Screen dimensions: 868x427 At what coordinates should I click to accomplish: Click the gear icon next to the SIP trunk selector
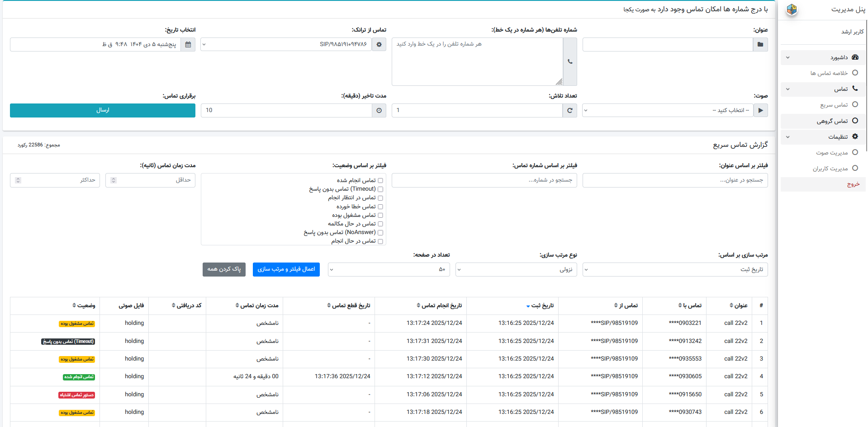pyautogui.click(x=379, y=45)
